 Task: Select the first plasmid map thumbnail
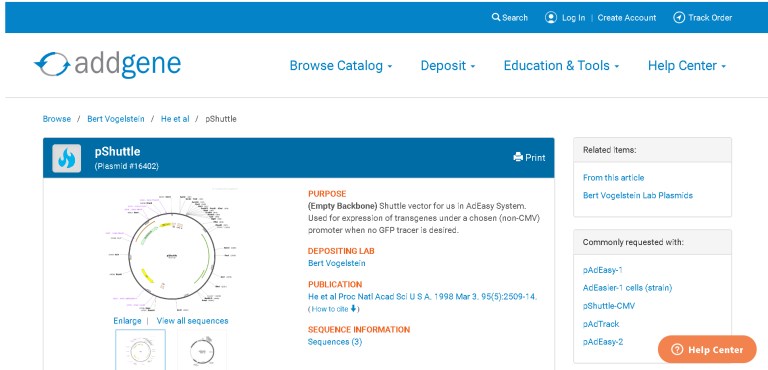pos(141,349)
